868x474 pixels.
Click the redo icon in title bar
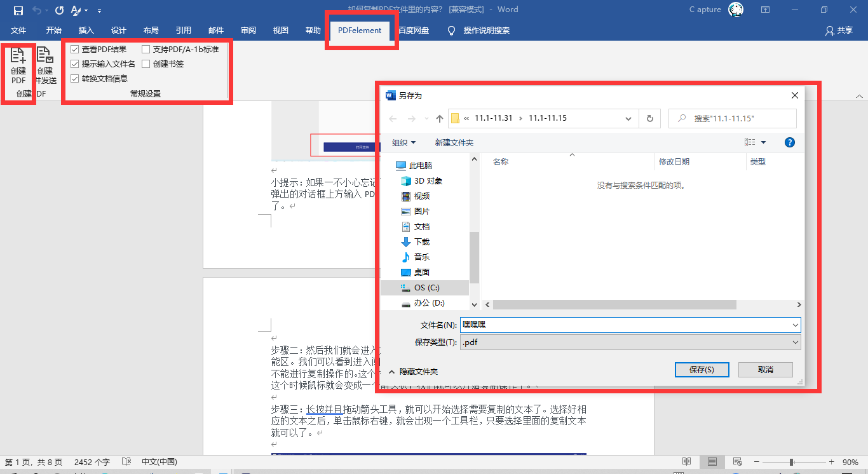pyautogui.click(x=59, y=10)
